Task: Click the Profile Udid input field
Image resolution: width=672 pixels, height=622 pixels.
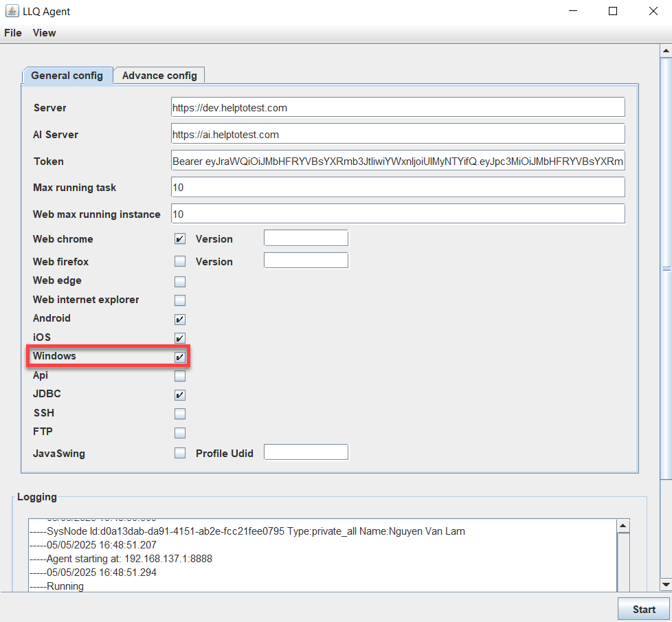Action: coord(306,452)
